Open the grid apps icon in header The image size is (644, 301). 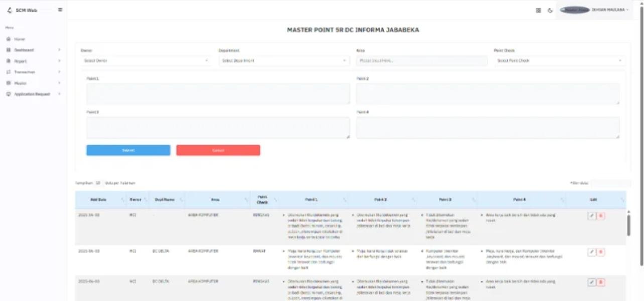539,10
